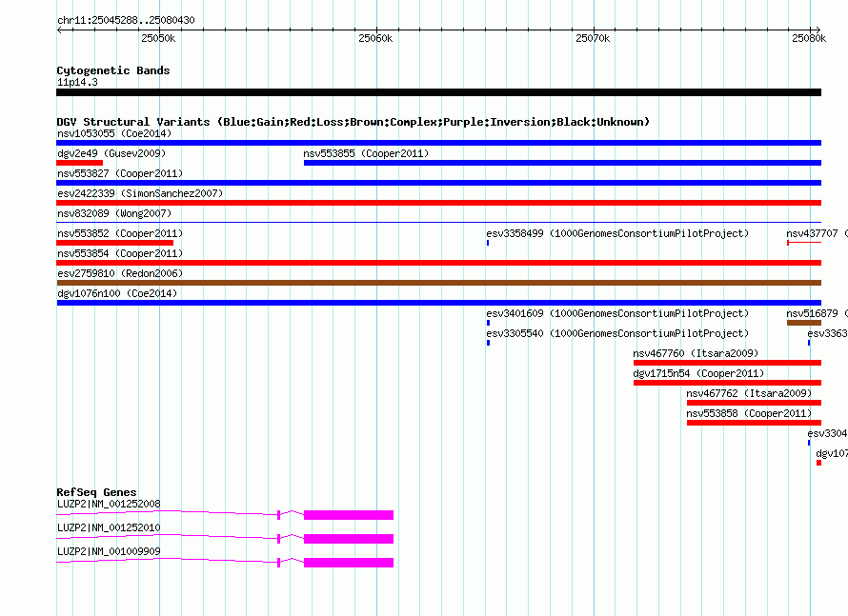Click the small blue esv3305540 marker
The height and width of the screenshot is (616, 848).
488,343
